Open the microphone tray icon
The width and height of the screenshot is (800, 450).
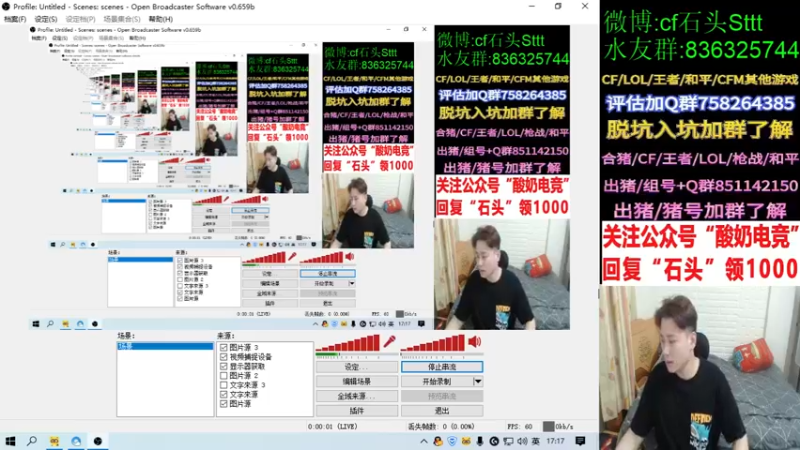[480, 441]
